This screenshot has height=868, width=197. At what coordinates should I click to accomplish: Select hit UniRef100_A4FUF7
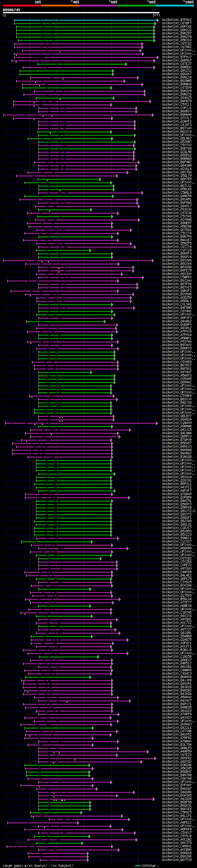177,491
